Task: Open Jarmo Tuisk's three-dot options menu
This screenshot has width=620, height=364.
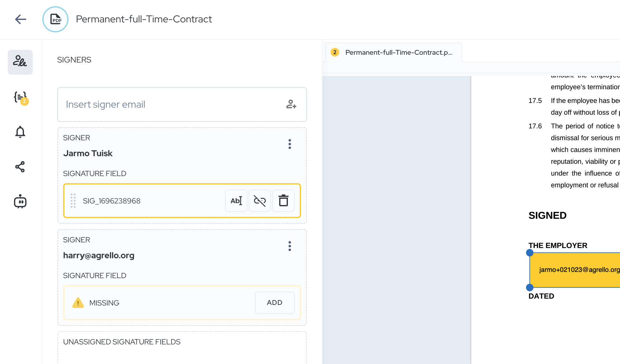Action: [x=290, y=144]
